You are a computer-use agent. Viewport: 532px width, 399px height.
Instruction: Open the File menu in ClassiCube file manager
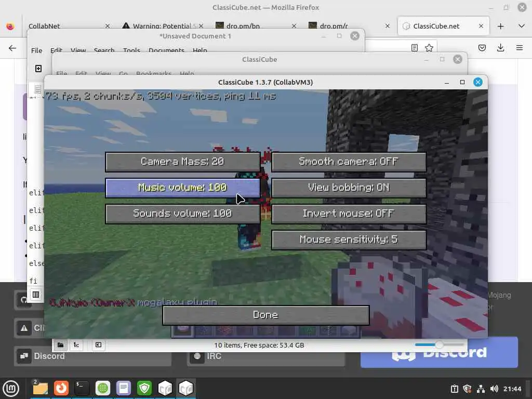click(x=61, y=73)
